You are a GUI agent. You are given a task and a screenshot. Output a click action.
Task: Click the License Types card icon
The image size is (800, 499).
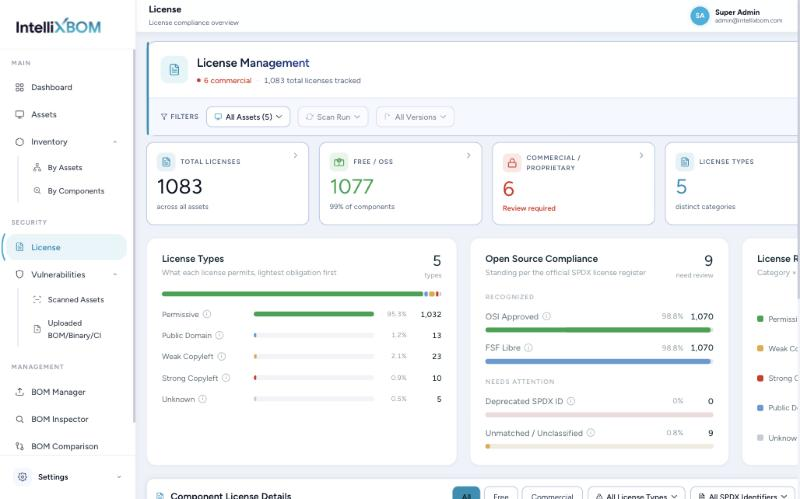click(685, 162)
